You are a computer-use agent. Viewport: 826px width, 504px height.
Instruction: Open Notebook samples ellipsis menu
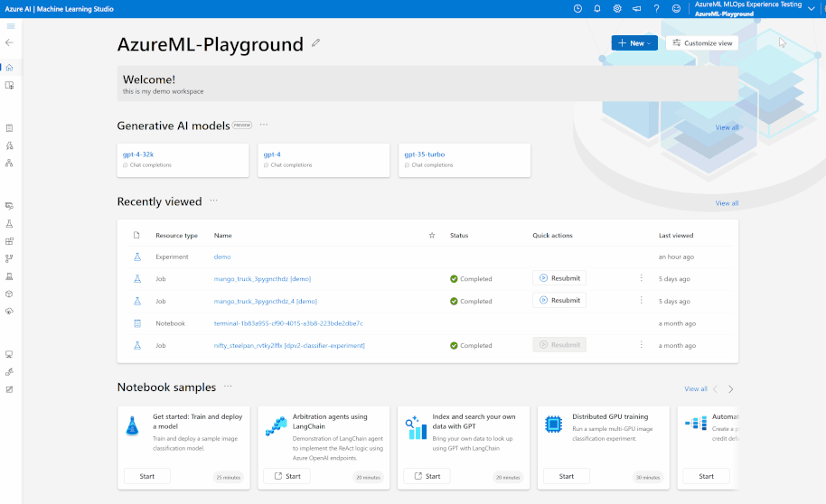(x=228, y=386)
